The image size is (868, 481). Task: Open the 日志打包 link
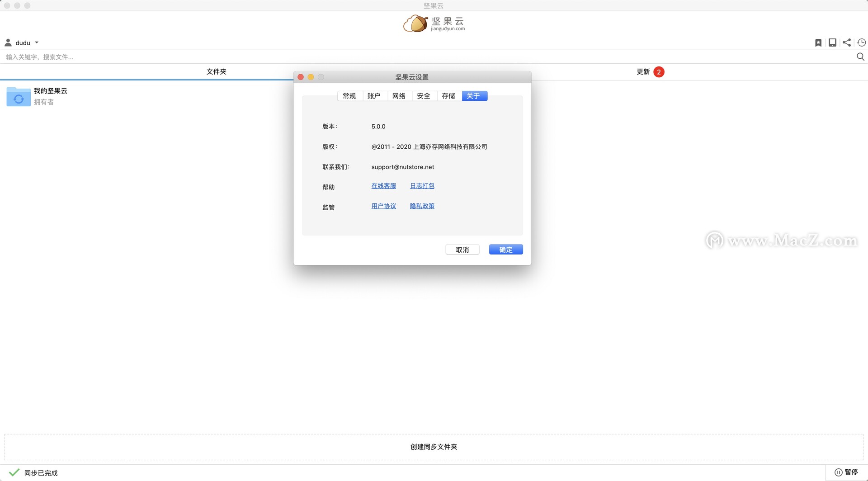tap(422, 186)
